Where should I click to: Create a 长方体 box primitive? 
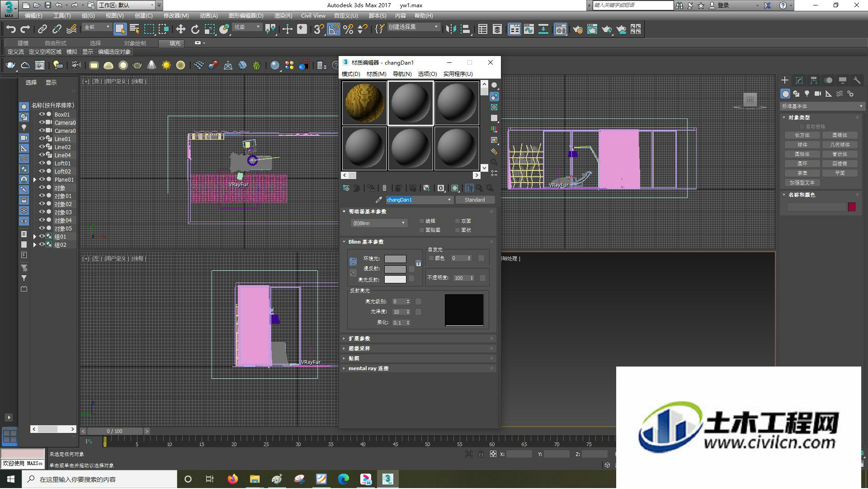click(x=802, y=136)
